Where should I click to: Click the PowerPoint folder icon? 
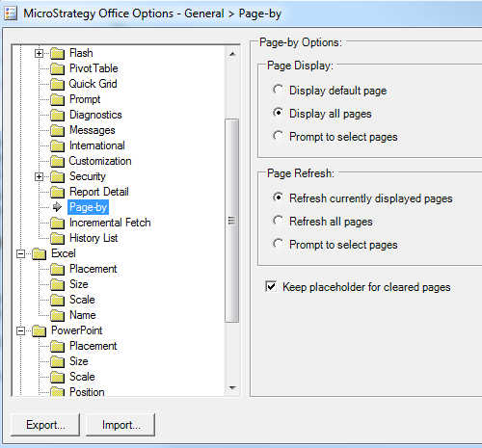click(40, 330)
